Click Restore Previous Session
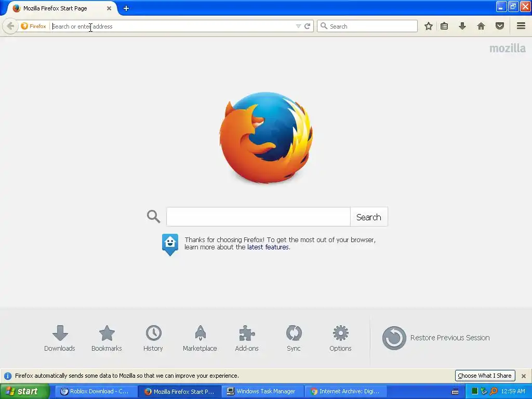The width and height of the screenshot is (532, 399). click(436, 338)
